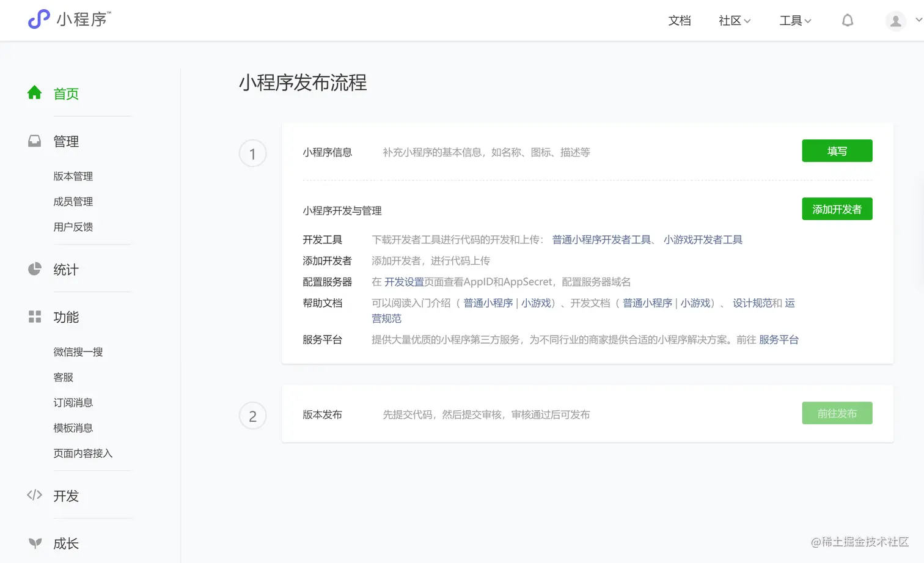This screenshot has height=563, width=924.
Task: Click the 版本发布 label
Action: pyautogui.click(x=322, y=414)
